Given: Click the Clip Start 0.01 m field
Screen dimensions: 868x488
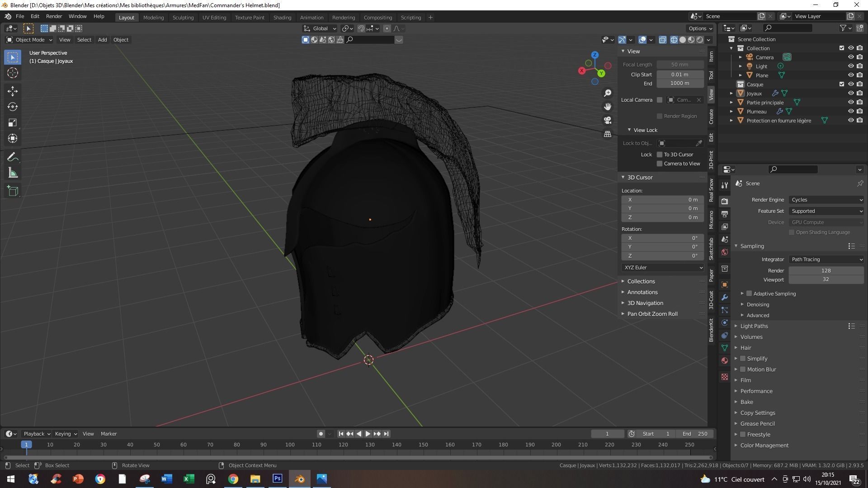Looking at the screenshot, I should point(680,75).
